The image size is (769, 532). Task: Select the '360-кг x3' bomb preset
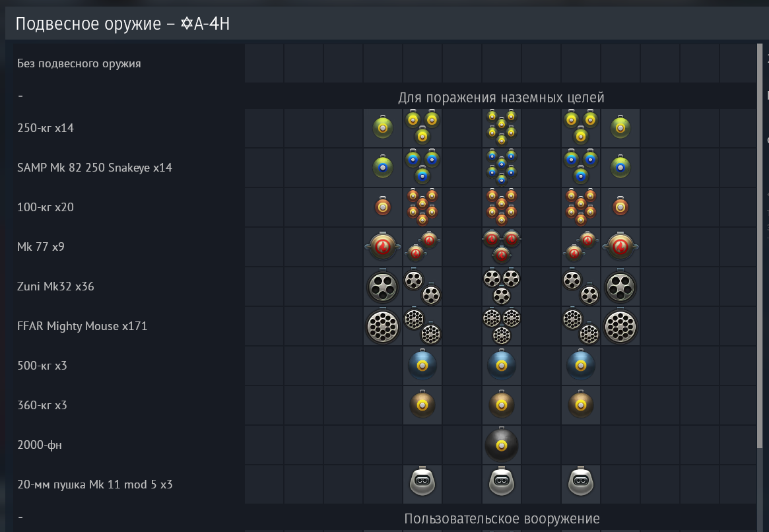tap(385, 405)
